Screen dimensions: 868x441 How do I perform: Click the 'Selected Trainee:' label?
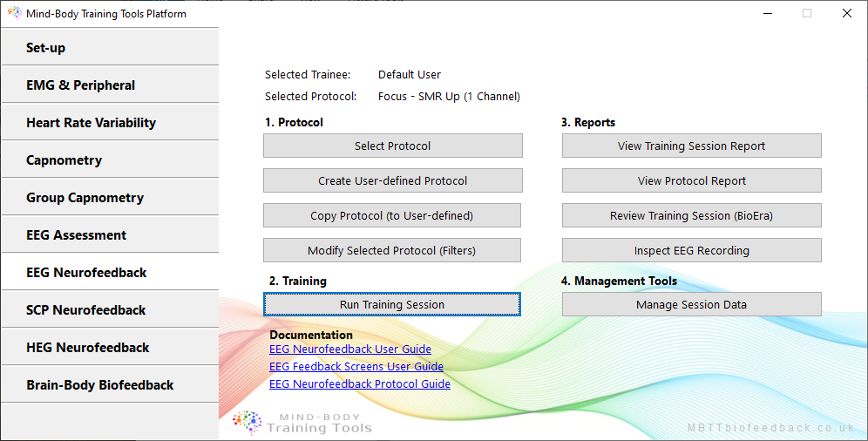pyautogui.click(x=308, y=74)
